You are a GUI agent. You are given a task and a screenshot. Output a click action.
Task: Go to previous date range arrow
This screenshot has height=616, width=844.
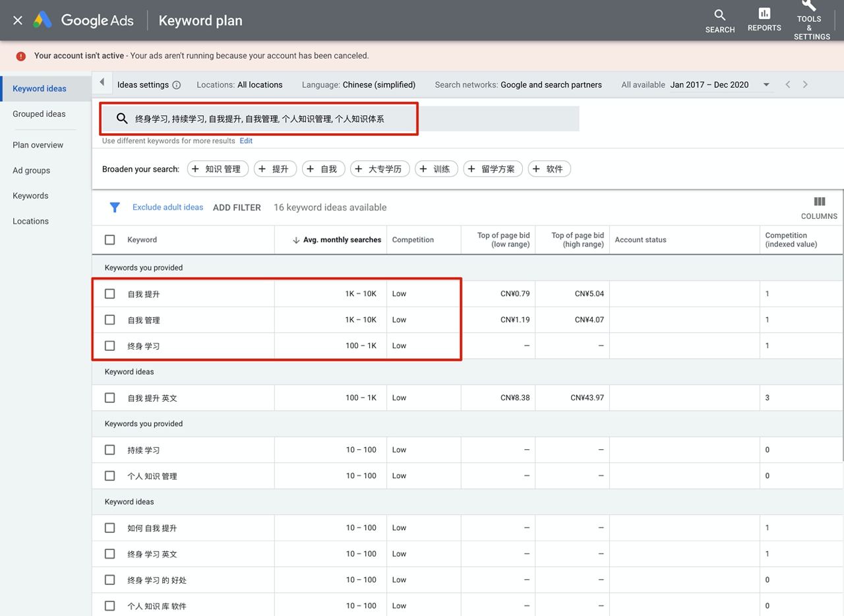tap(787, 84)
